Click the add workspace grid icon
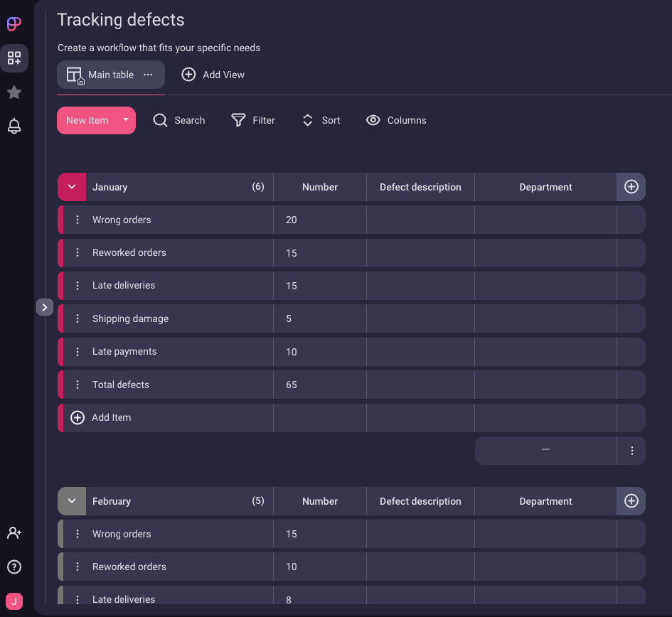 click(x=14, y=58)
